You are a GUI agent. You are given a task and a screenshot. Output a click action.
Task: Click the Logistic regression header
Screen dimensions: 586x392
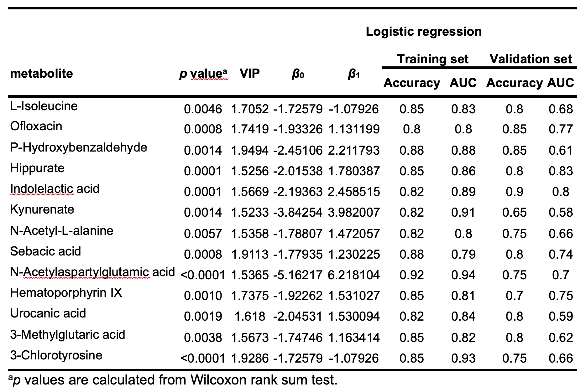coord(423,32)
